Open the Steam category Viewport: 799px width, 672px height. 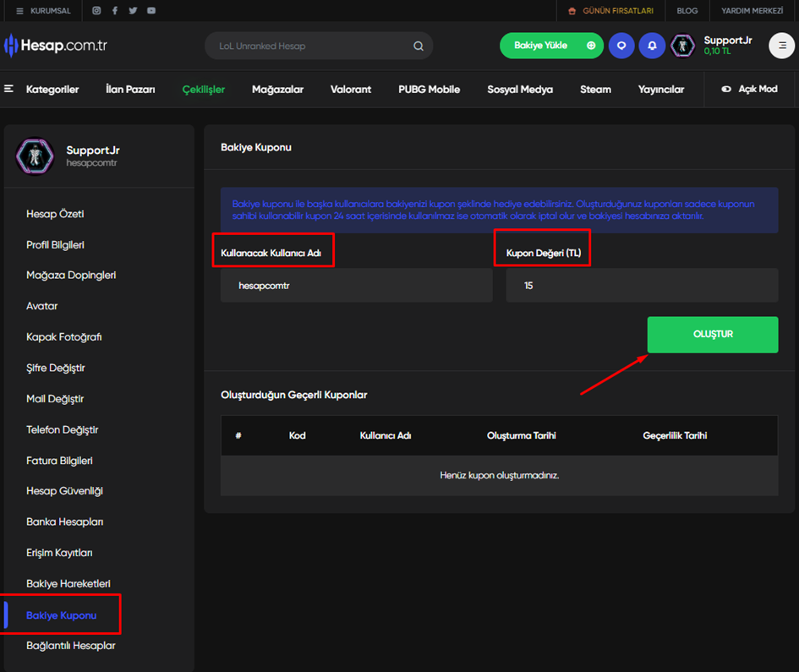(x=595, y=89)
